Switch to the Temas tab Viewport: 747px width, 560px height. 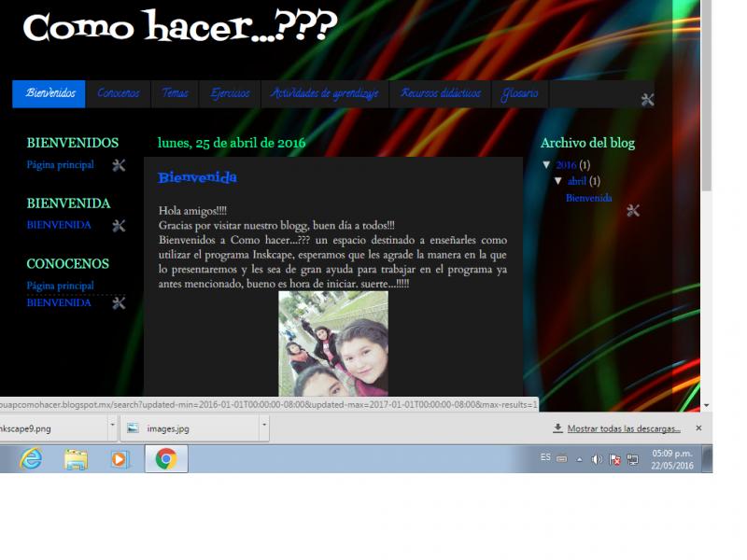(x=175, y=93)
